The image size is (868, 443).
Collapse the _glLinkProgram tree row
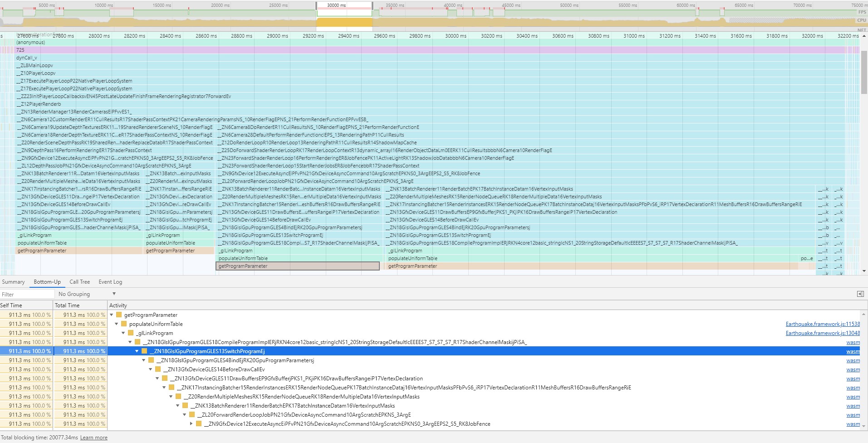click(x=123, y=333)
